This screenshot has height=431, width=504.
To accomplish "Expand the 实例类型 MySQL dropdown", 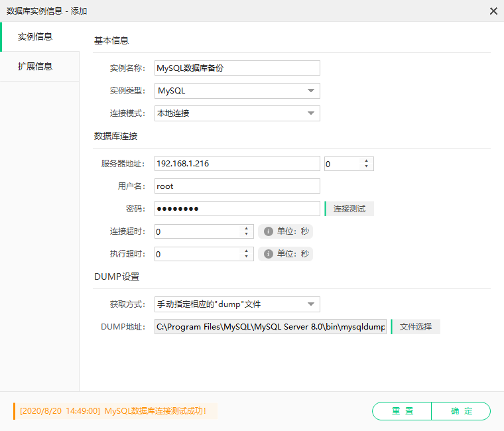I will pyautogui.click(x=237, y=91).
